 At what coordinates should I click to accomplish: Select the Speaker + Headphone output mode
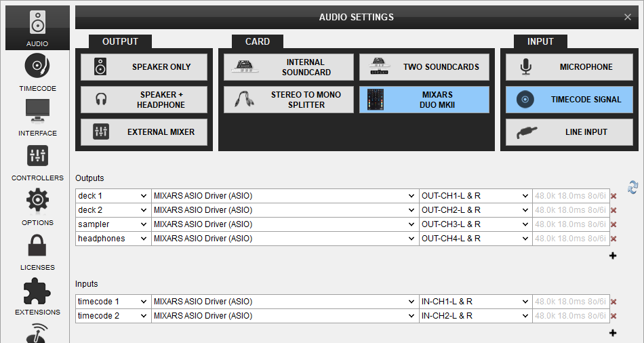point(144,100)
